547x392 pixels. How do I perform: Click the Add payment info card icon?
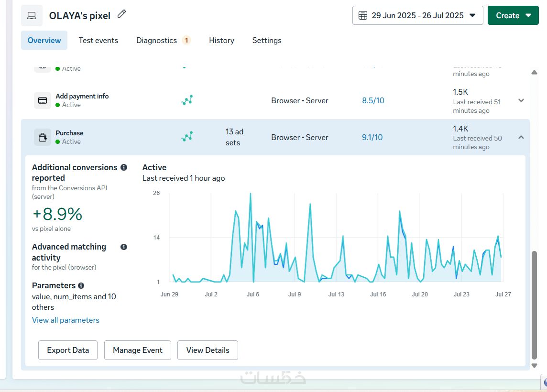pyautogui.click(x=43, y=100)
